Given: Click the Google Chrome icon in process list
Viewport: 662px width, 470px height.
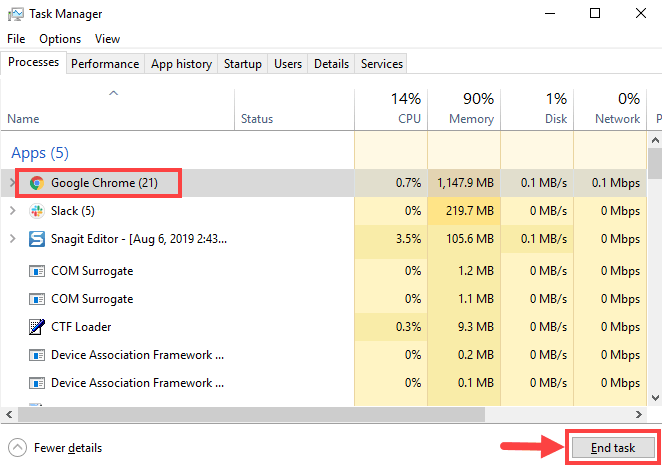Looking at the screenshot, I should click(37, 183).
